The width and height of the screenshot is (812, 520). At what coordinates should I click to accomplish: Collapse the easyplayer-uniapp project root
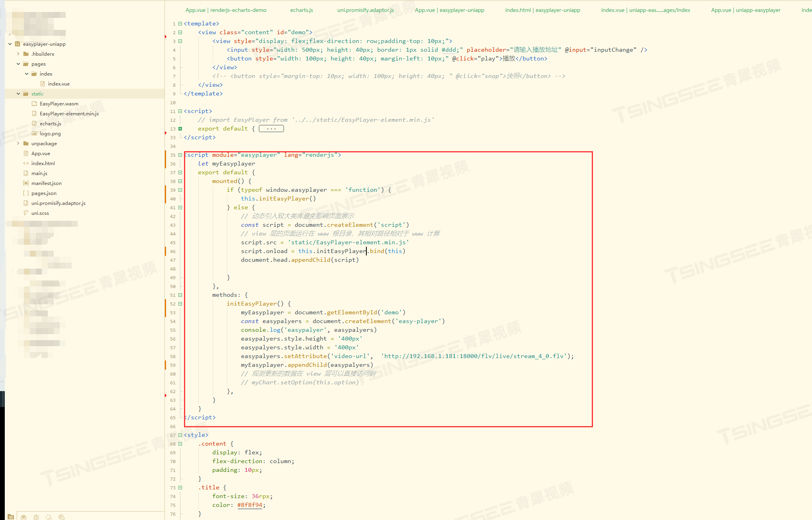tap(10, 44)
